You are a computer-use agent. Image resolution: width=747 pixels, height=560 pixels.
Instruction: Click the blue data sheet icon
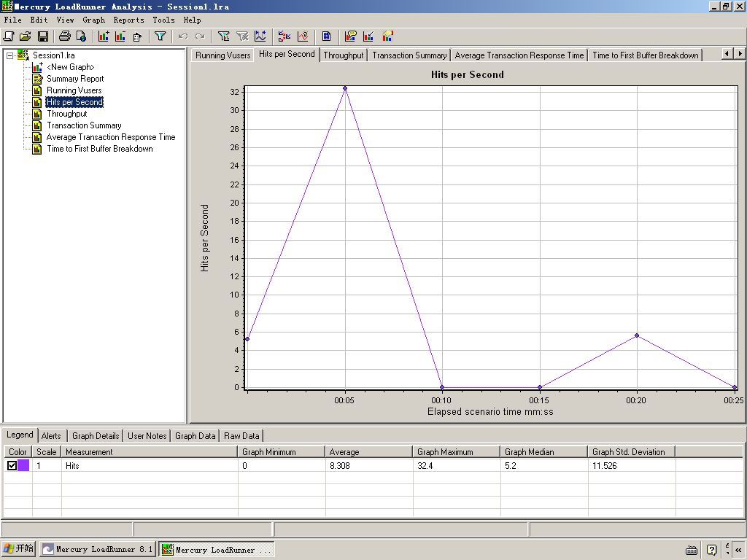point(326,36)
